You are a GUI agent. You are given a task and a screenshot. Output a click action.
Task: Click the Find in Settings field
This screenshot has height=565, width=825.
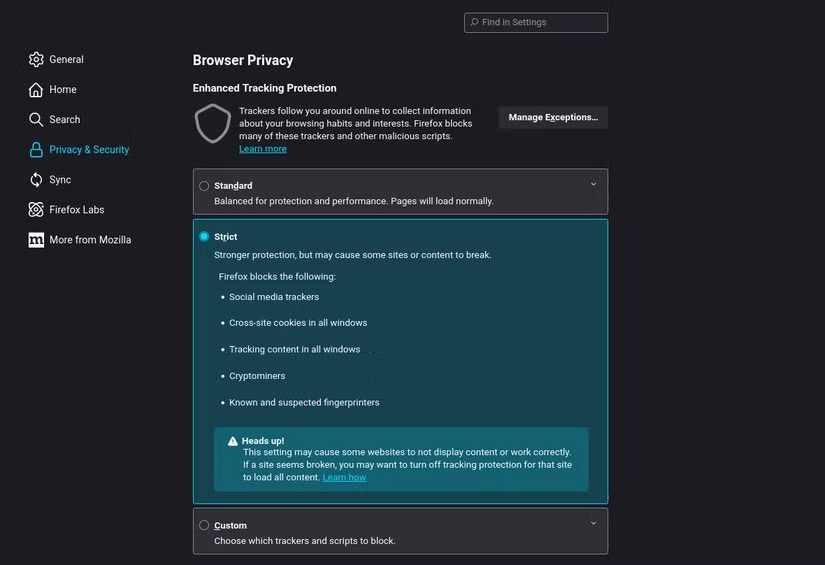pos(540,22)
